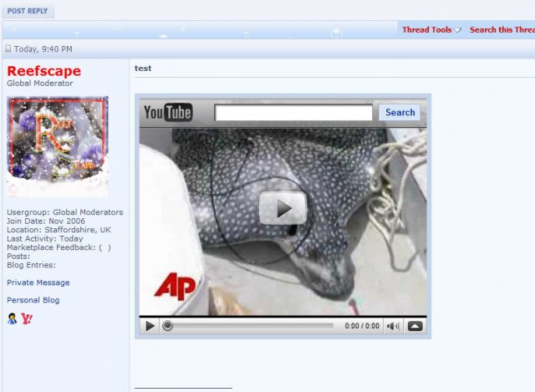Click the video seek bar handle
535x392 pixels.
click(x=167, y=326)
